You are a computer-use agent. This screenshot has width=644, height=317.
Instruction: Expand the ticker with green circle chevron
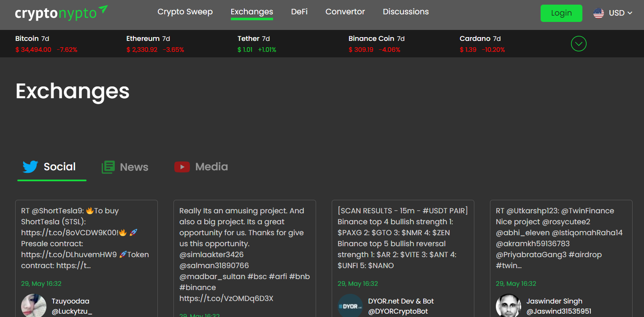(579, 43)
